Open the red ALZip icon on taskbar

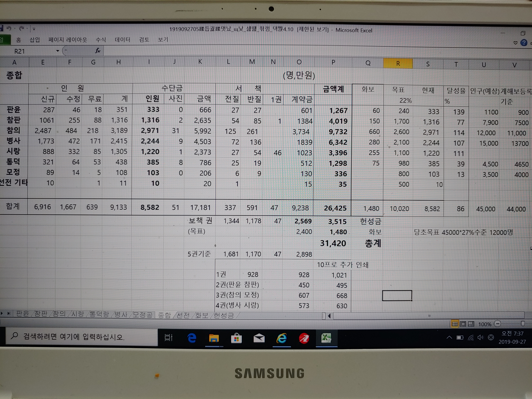tap(304, 338)
